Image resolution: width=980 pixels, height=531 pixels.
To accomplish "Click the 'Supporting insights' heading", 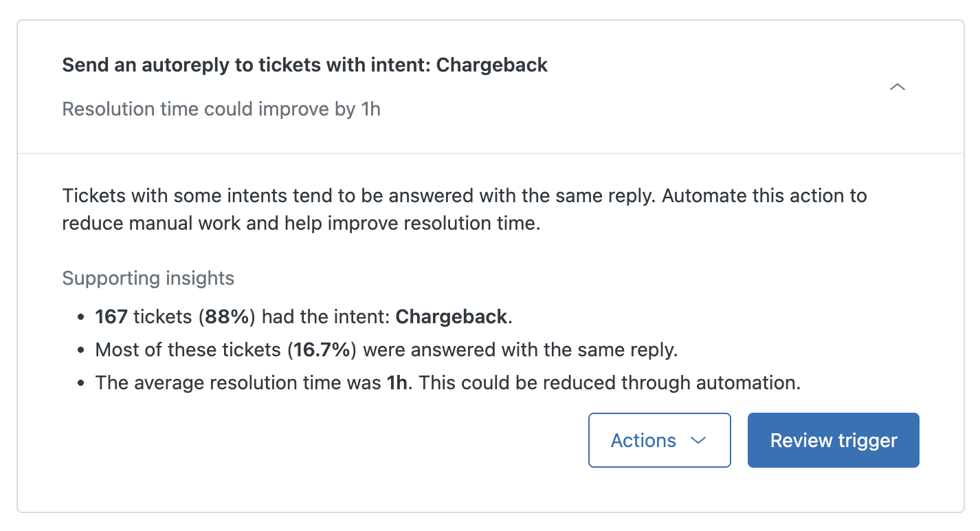I will click(148, 279).
